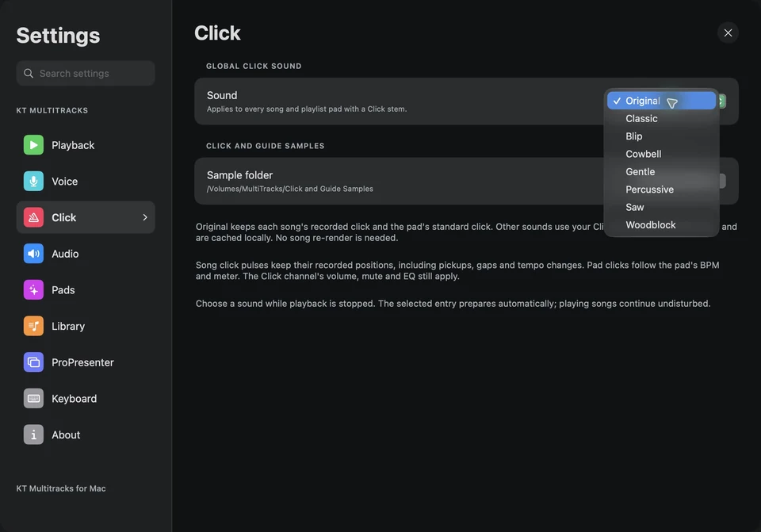The height and width of the screenshot is (532, 761).
Task: Click the Voice microphone icon
Action: [33, 181]
